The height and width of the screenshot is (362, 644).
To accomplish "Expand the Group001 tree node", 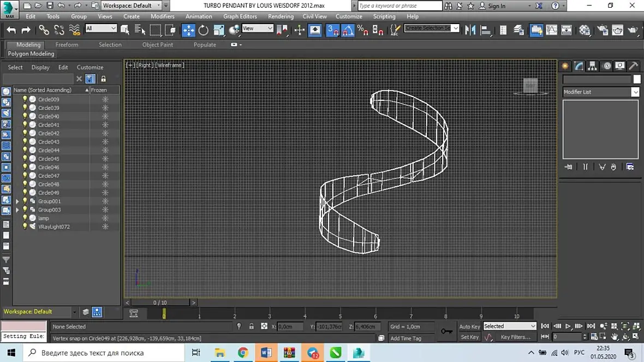I will pos(17,201).
